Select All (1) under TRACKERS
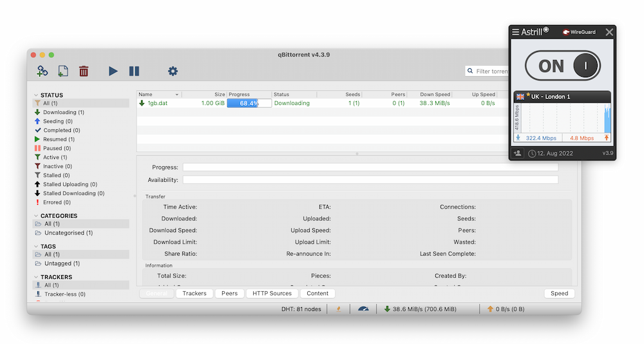 point(81,285)
